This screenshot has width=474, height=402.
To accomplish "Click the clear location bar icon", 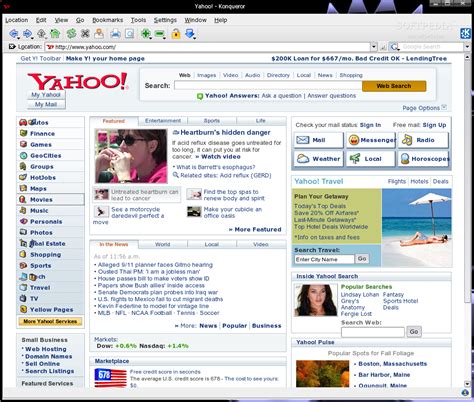I will pos(12,47).
